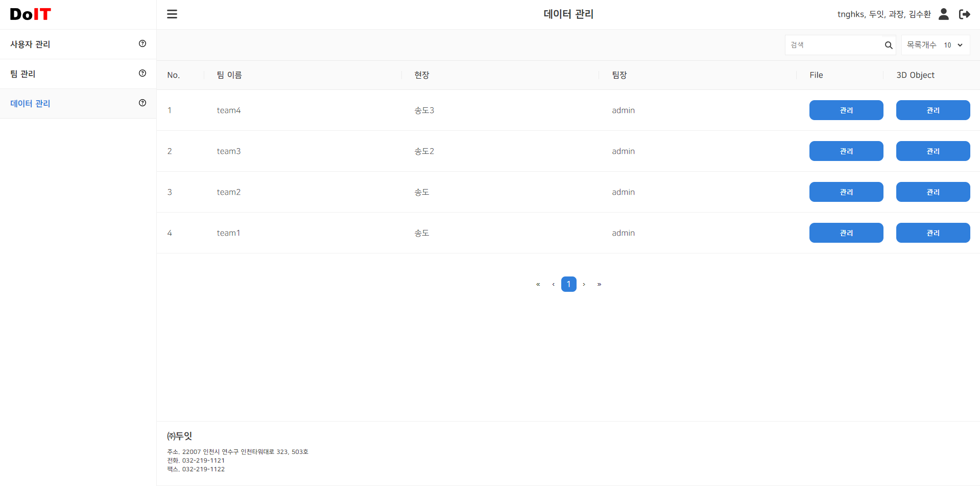Open help icon beside 사용자 관리
The image size is (980, 486).
click(142, 44)
